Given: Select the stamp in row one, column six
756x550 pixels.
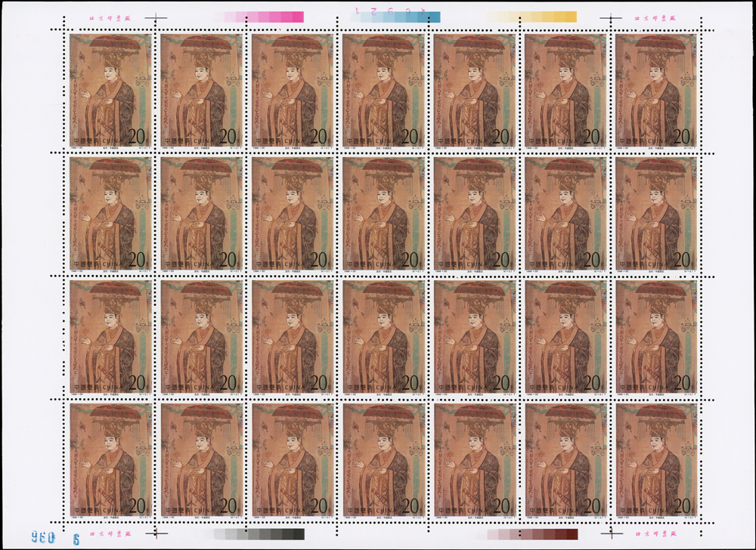Looking at the screenshot, I should [x=565, y=91].
